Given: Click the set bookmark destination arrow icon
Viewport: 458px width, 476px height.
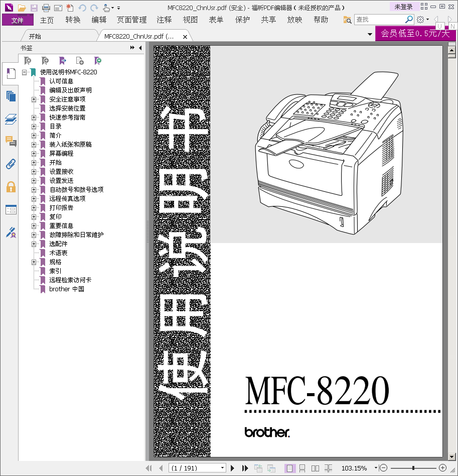Looking at the screenshot, I should click(63, 61).
